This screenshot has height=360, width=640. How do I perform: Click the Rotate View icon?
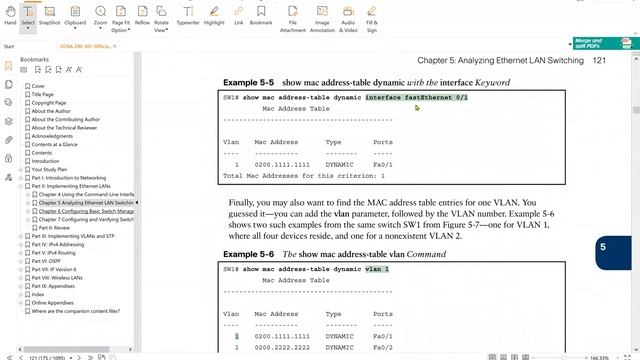click(161, 11)
